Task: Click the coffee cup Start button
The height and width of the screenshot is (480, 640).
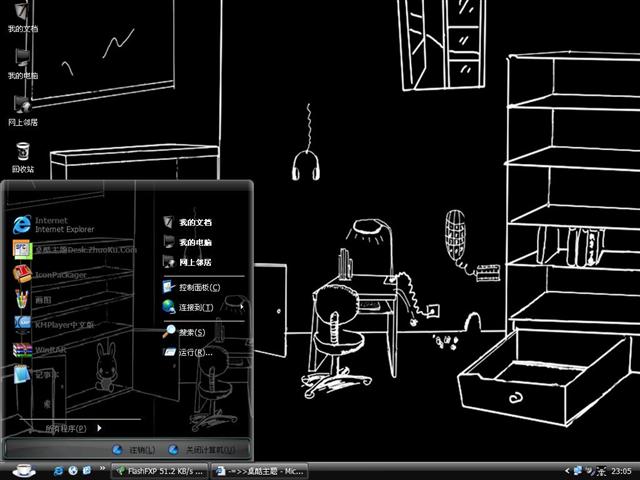Action: [24, 470]
